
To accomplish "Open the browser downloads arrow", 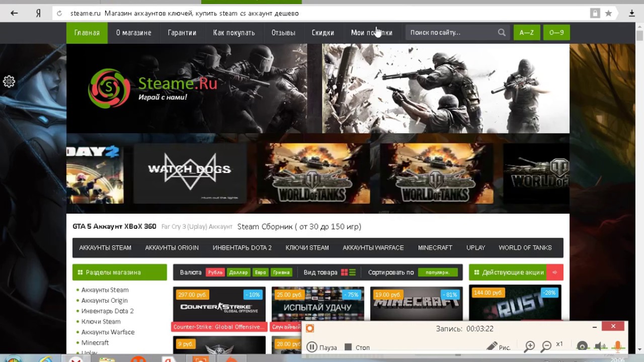I will (x=632, y=13).
